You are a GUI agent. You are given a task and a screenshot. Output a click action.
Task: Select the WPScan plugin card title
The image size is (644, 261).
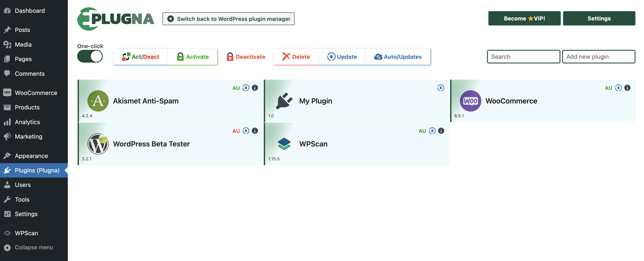coord(313,144)
